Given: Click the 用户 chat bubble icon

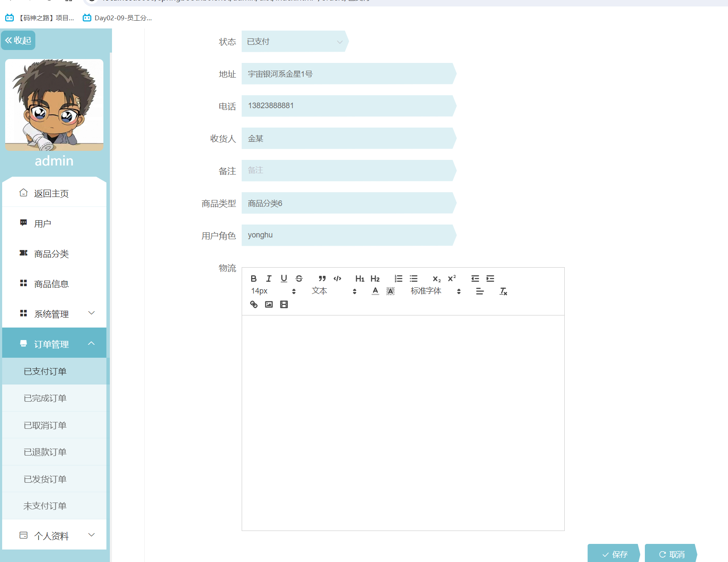Looking at the screenshot, I should [x=24, y=223].
